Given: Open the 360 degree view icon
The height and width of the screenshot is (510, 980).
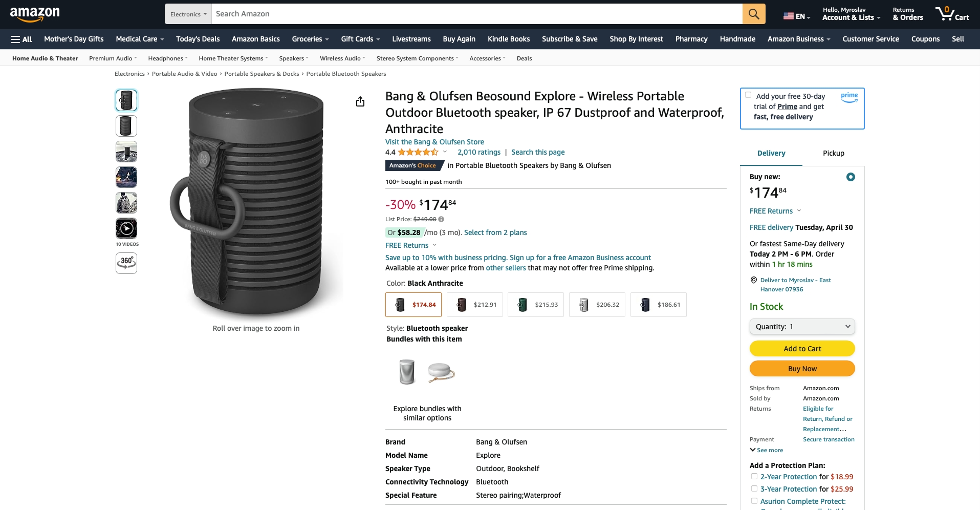Looking at the screenshot, I should click(126, 263).
